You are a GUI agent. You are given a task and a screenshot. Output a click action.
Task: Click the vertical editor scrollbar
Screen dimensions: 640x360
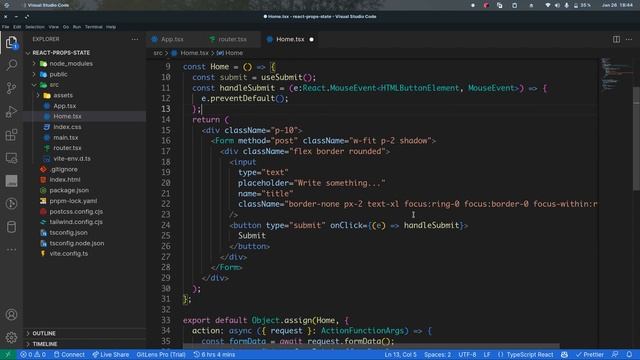pyautogui.click(x=636, y=139)
